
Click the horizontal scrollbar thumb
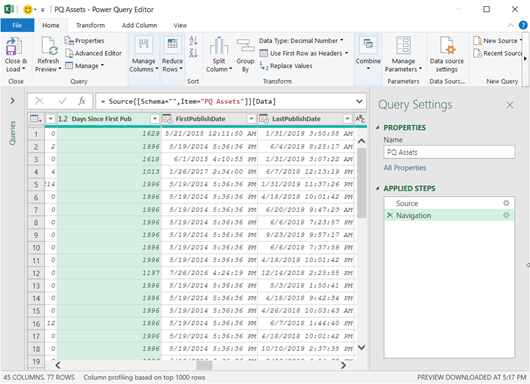click(x=204, y=365)
